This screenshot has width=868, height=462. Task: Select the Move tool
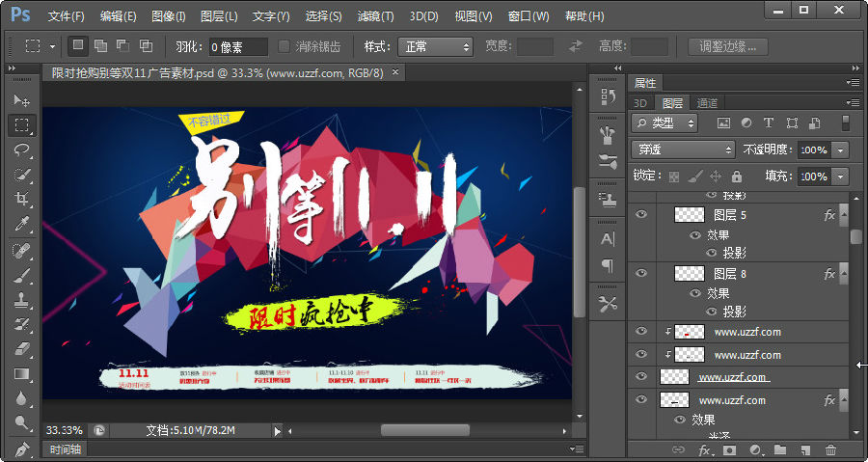coord(22,100)
